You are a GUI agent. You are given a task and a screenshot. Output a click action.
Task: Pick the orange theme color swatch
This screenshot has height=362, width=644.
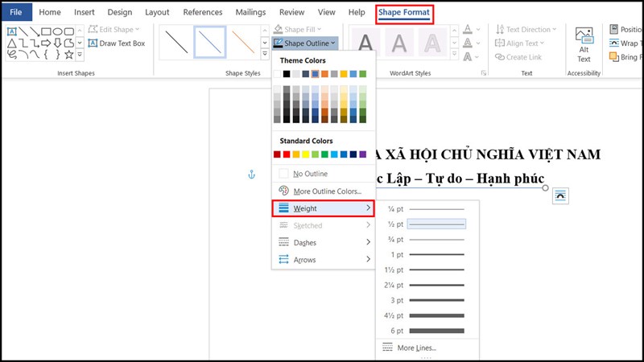point(324,74)
